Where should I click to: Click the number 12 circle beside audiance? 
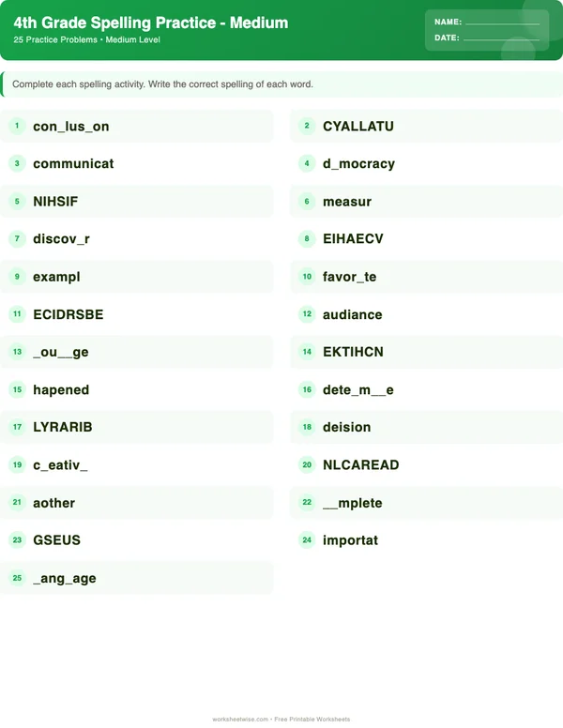[307, 314]
